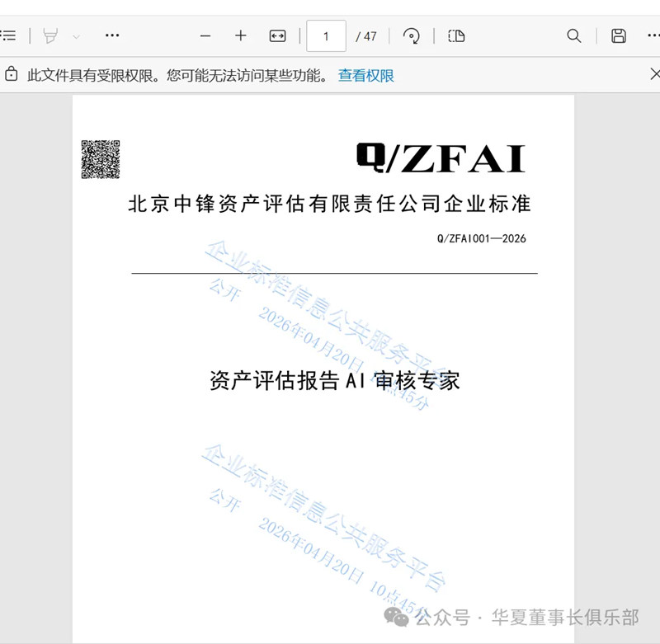Select the highlight tool
Viewport: 660px width, 644px height.
50,35
